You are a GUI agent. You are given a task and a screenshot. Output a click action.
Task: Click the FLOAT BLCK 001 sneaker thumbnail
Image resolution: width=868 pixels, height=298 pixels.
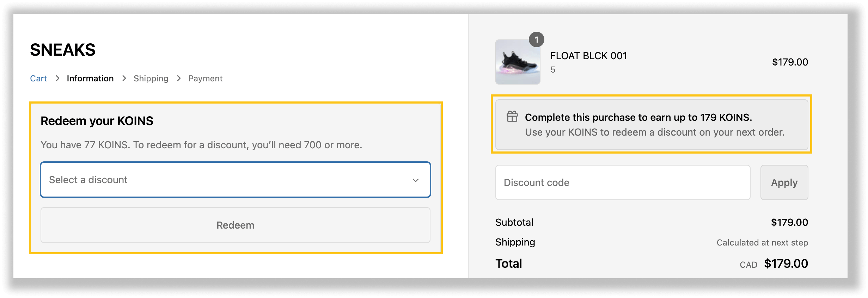pyautogui.click(x=517, y=63)
